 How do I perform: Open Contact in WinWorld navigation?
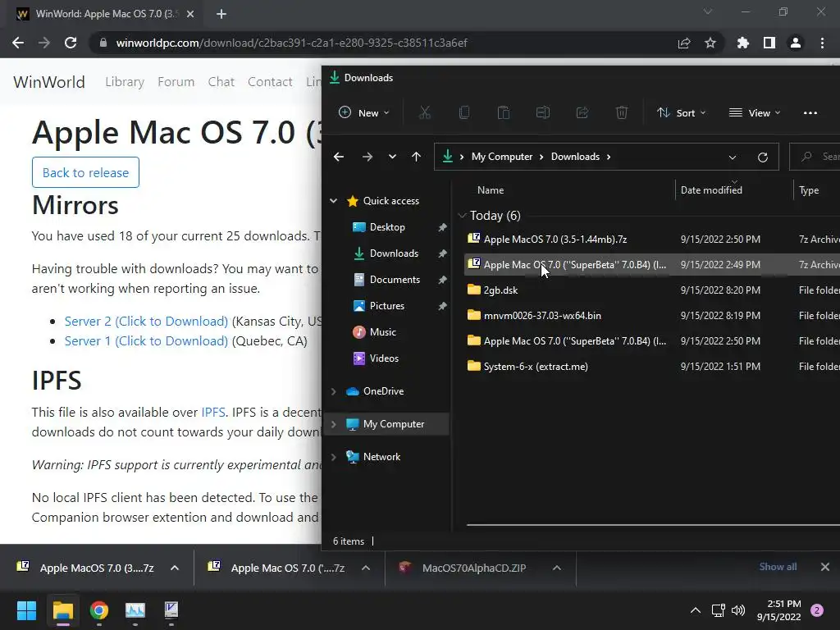(270, 82)
